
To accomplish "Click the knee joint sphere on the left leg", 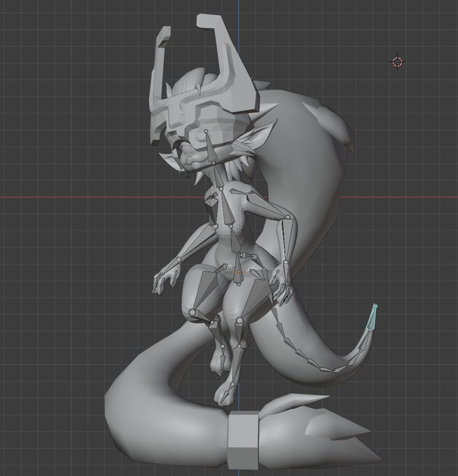I will click(x=193, y=312).
